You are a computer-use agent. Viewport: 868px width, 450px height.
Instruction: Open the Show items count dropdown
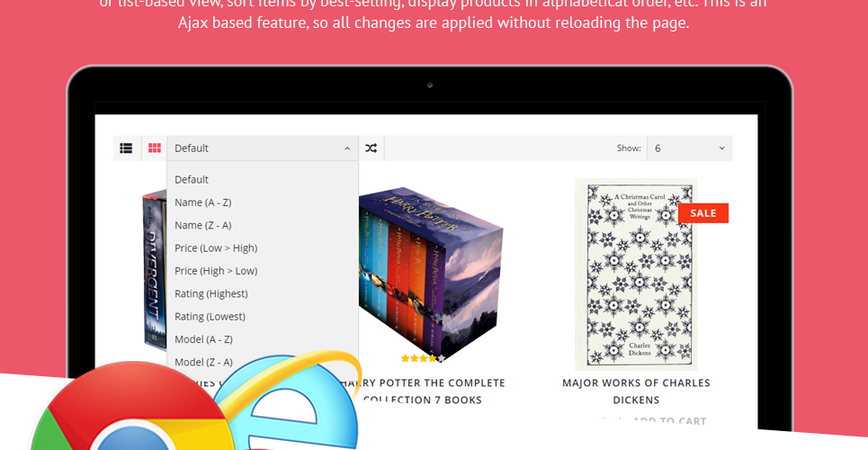690,148
